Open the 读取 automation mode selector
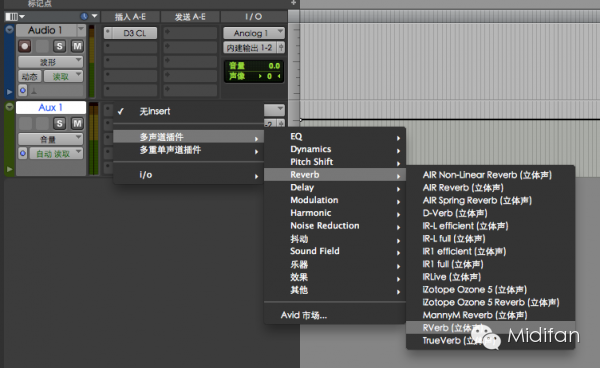600x368 pixels. [x=64, y=77]
